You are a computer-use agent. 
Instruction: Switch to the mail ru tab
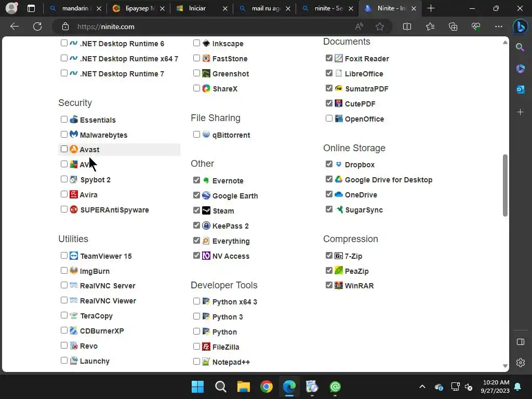[x=264, y=8]
